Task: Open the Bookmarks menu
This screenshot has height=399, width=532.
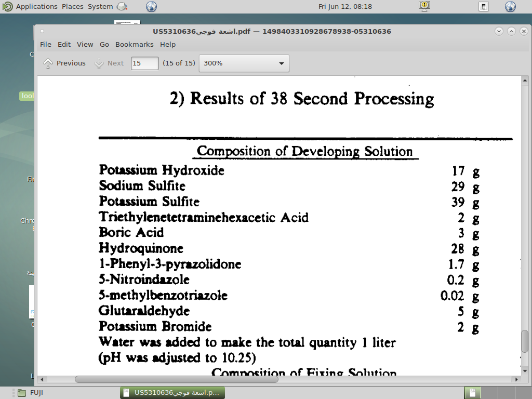Action: 135,45
